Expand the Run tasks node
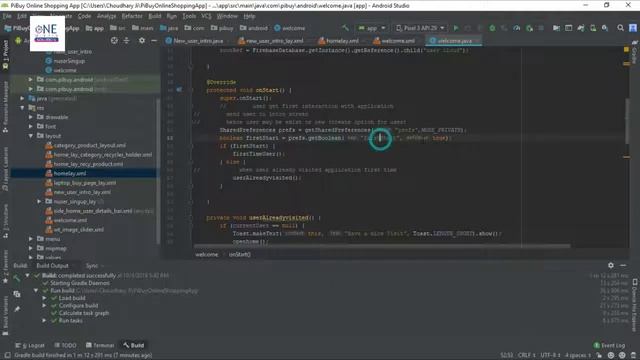This screenshot has height=360, width=640. point(44,320)
